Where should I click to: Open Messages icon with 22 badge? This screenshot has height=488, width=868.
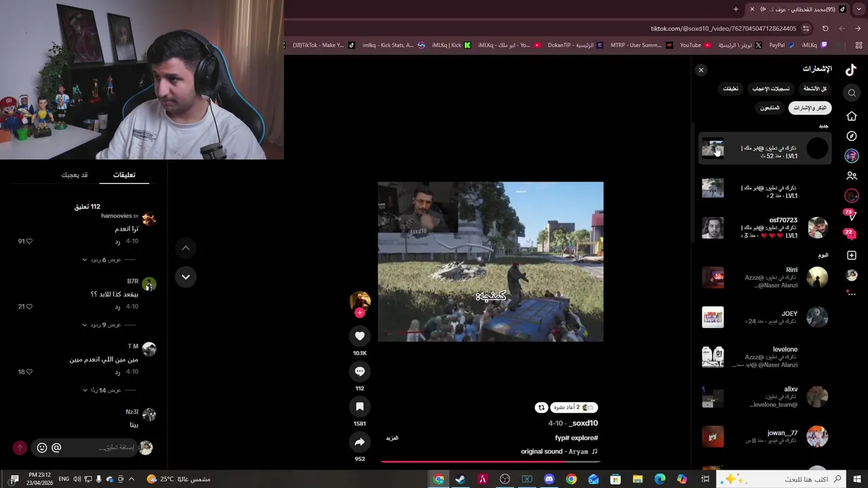pos(850,234)
